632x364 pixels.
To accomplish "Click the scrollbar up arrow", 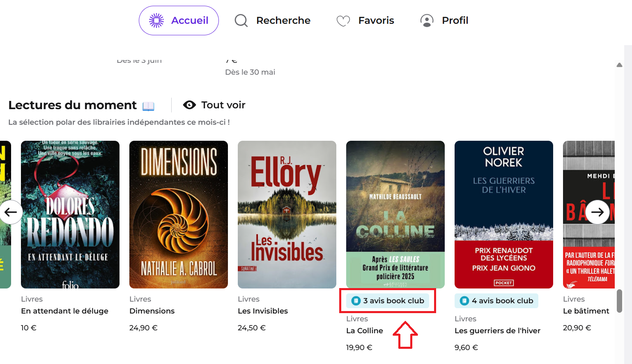I will pyautogui.click(x=619, y=65).
